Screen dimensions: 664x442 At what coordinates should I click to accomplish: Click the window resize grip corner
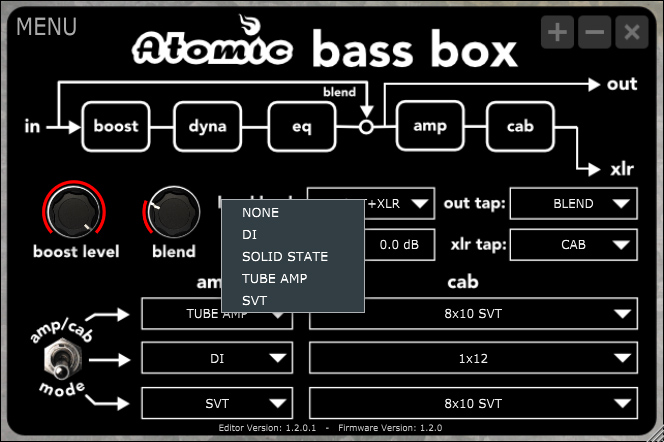(x=658, y=436)
